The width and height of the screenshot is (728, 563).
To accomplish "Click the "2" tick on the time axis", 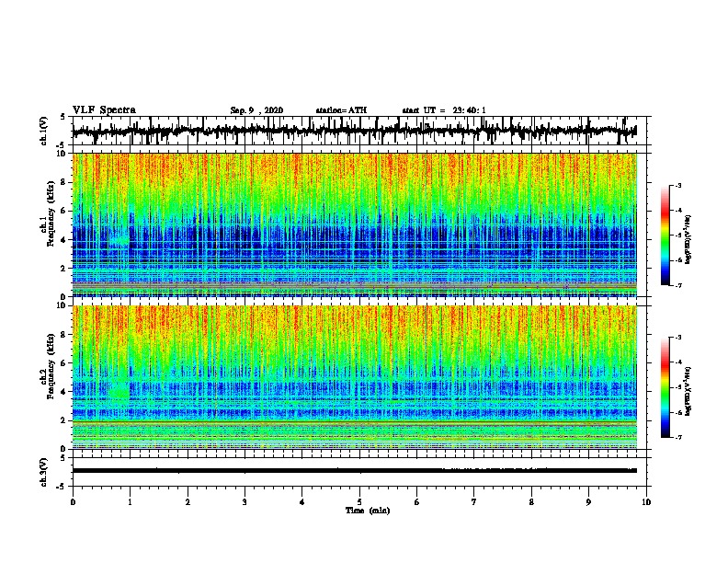I will (x=188, y=502).
